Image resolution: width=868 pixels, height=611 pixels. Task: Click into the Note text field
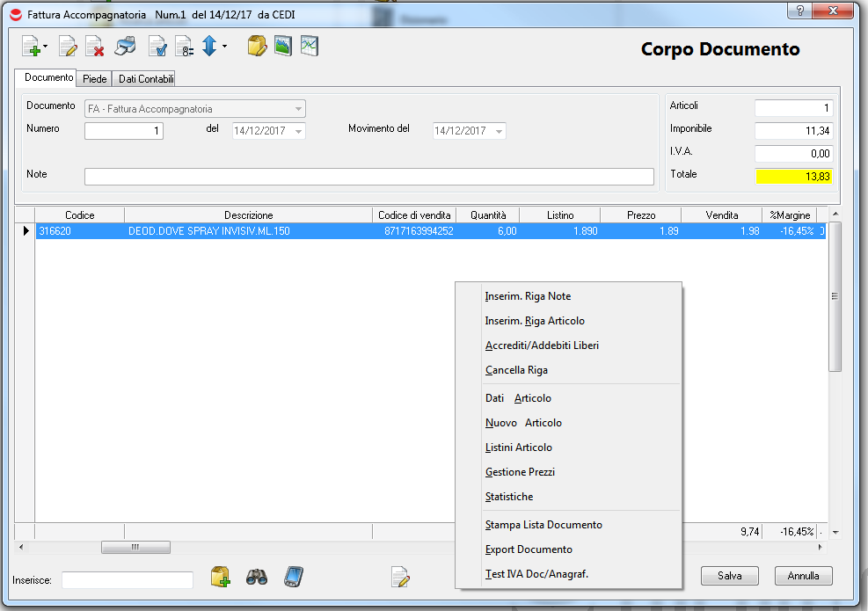pyautogui.click(x=368, y=177)
